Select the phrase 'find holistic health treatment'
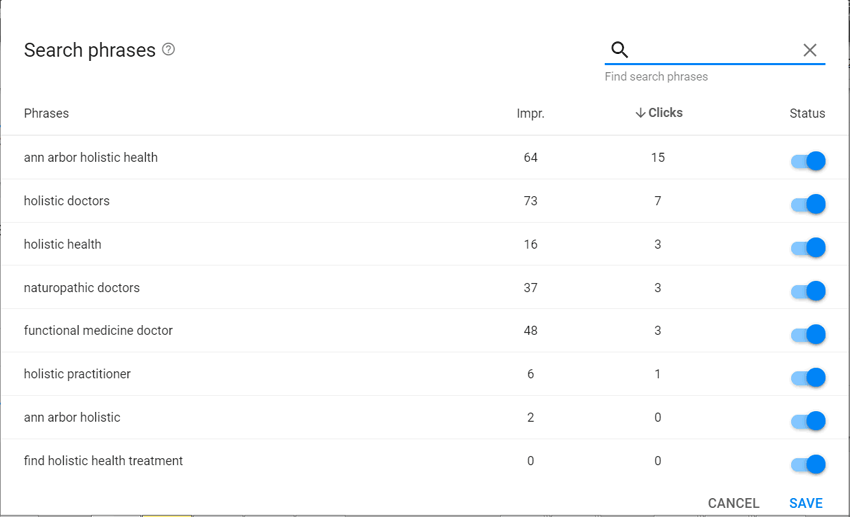This screenshot has height=517, width=850. (x=103, y=461)
